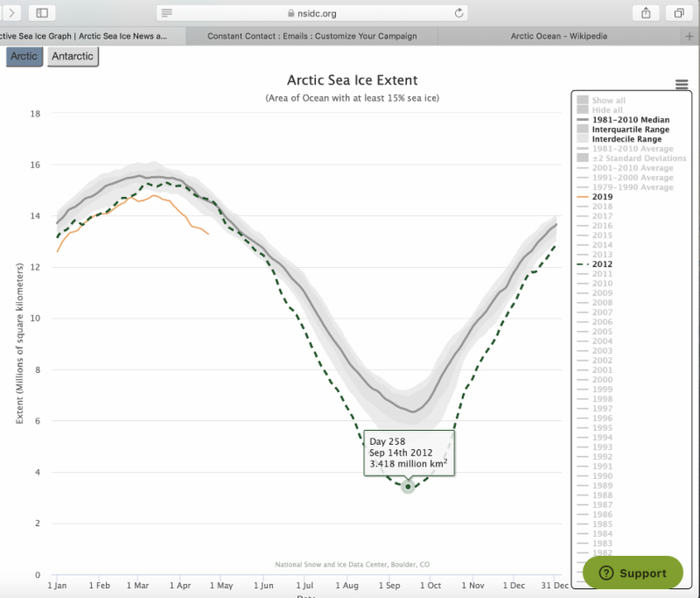Toggle the Interdecile Range series

pos(619,139)
